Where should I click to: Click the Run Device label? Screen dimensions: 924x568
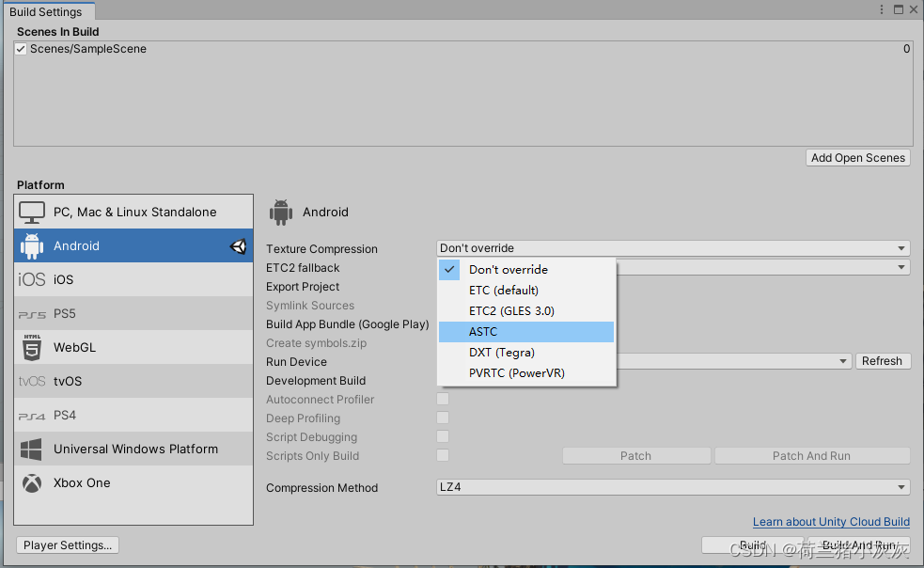click(x=296, y=361)
